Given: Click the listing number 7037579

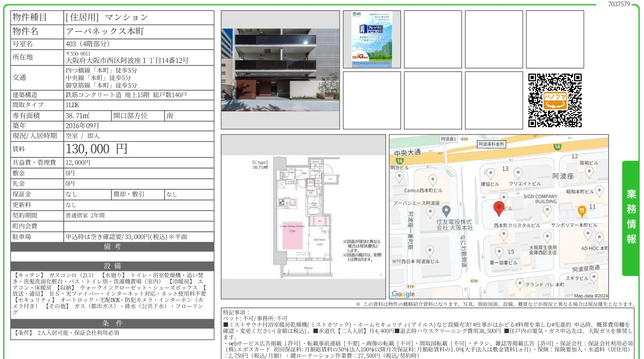Looking at the screenshot, I should [x=619, y=4].
